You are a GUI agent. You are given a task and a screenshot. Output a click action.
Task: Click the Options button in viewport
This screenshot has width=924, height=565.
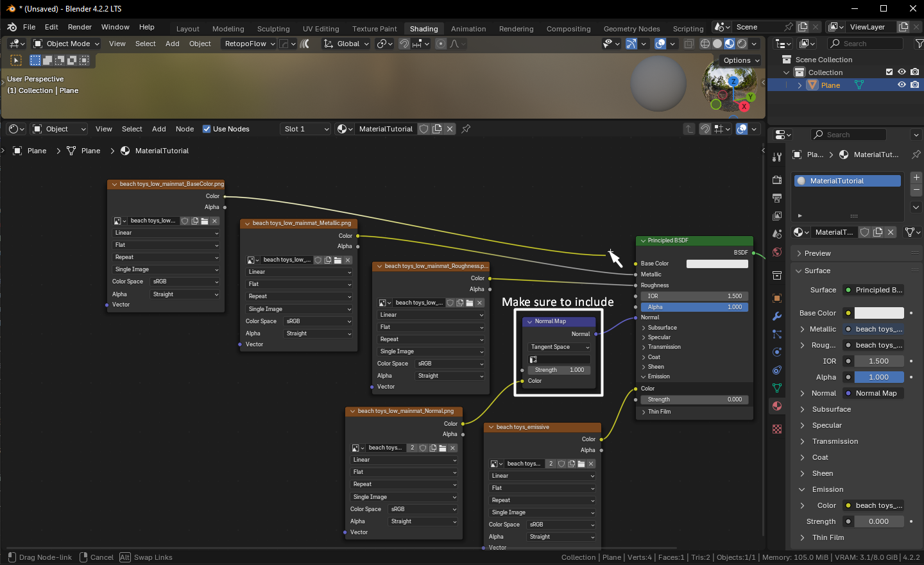click(x=741, y=60)
